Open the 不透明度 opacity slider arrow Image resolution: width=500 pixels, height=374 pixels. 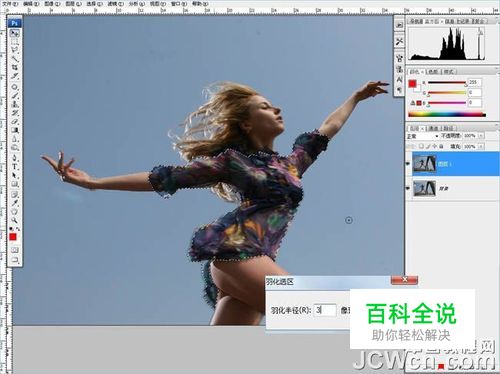click(481, 136)
